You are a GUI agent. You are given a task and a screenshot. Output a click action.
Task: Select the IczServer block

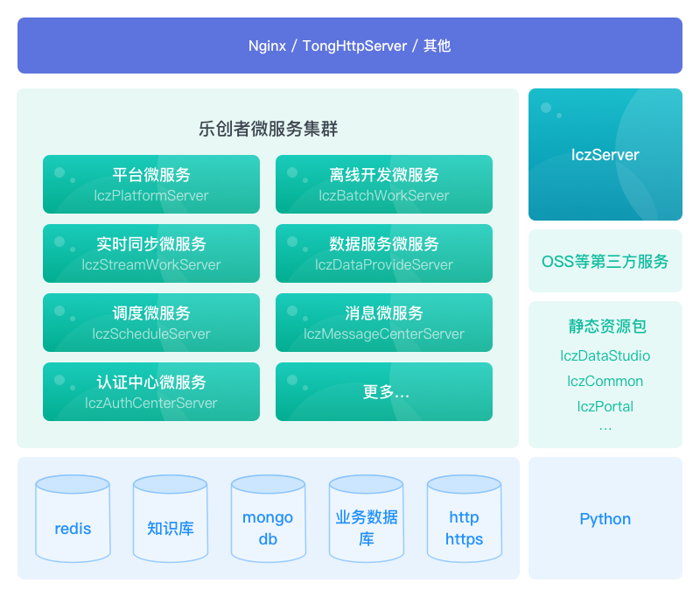(x=605, y=154)
